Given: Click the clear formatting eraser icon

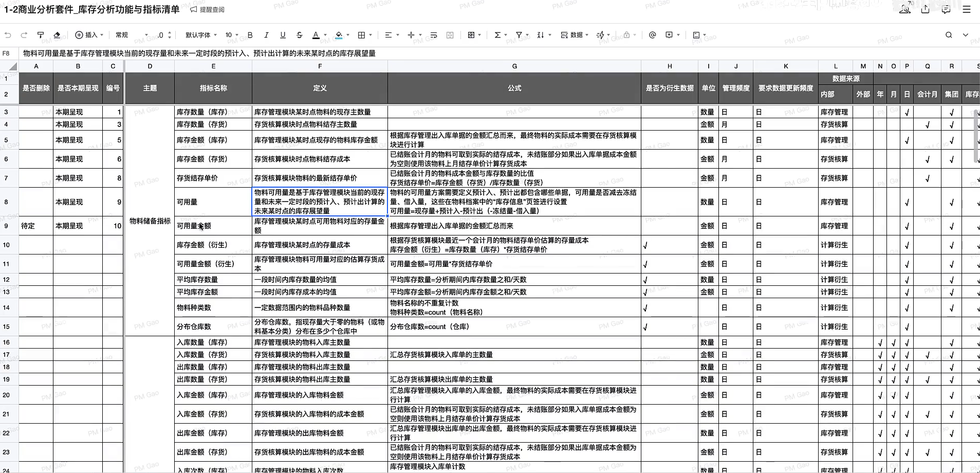Looking at the screenshot, I should pos(57,35).
